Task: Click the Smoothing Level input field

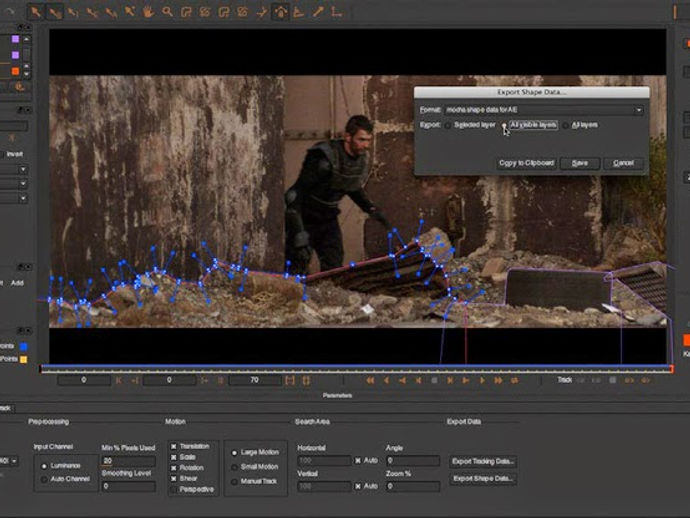Action: pos(128,486)
